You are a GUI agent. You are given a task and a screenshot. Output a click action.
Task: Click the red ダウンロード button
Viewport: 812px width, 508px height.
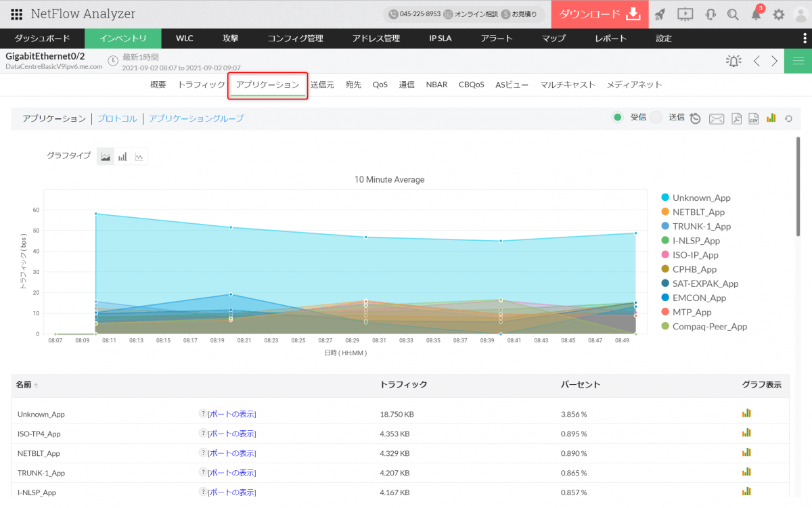click(x=599, y=14)
